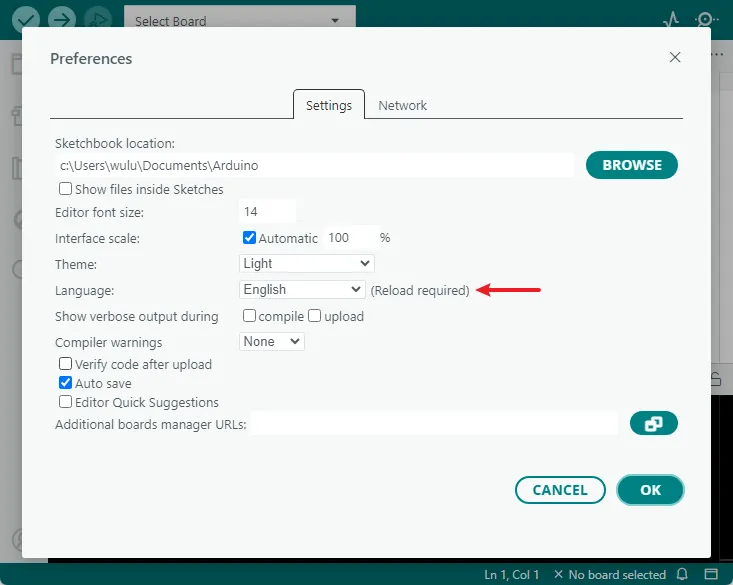Click the additional boards URLs window icon
Screen dimensions: 733x585
pyautogui.click(x=653, y=424)
